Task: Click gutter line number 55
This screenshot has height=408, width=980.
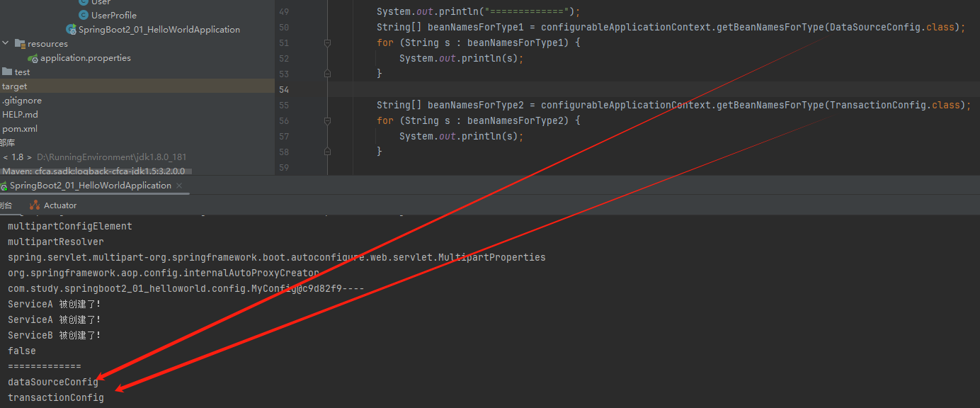Action: point(284,105)
